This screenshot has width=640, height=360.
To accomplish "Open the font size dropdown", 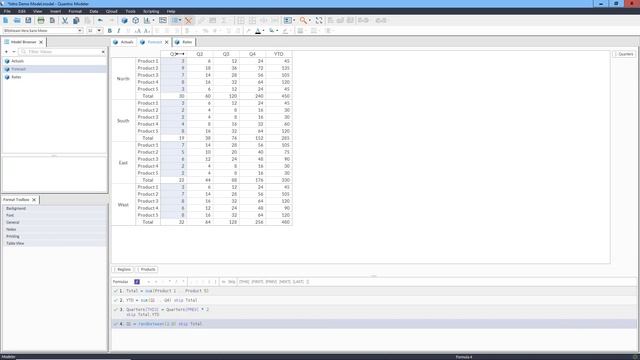I will tap(99, 31).
